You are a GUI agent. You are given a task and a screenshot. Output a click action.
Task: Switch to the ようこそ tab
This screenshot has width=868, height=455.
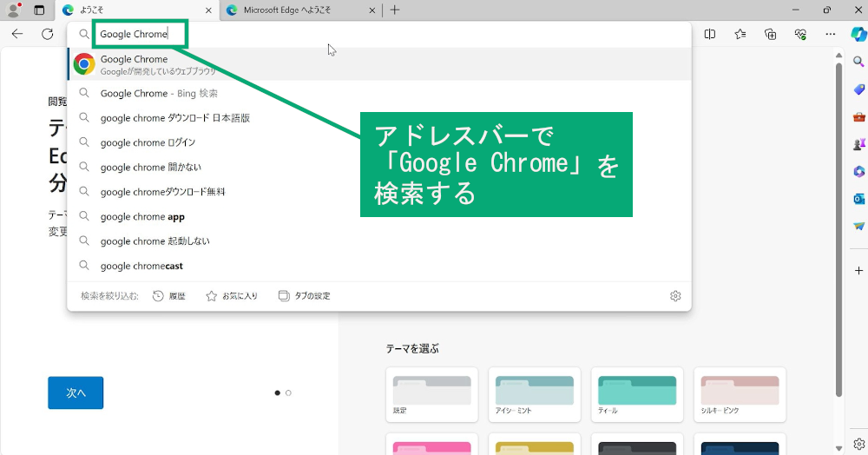tap(137, 10)
